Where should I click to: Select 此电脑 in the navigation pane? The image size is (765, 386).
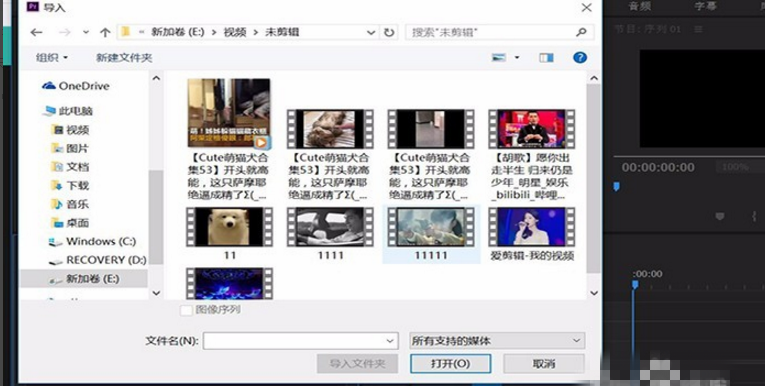pos(68,111)
